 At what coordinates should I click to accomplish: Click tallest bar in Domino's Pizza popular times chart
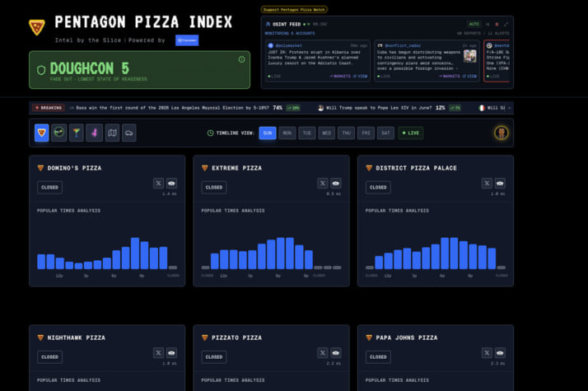[x=135, y=254]
